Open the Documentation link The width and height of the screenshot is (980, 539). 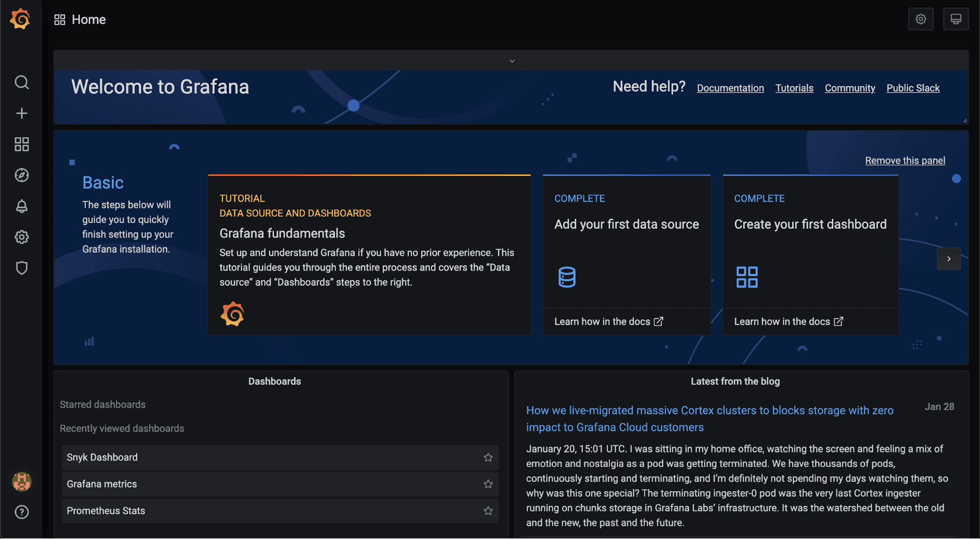(730, 88)
